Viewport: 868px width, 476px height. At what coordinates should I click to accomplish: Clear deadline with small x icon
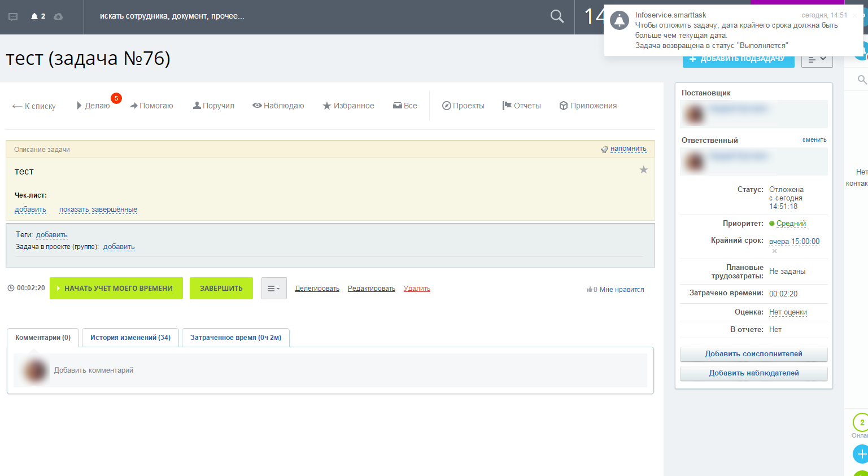[x=774, y=251]
